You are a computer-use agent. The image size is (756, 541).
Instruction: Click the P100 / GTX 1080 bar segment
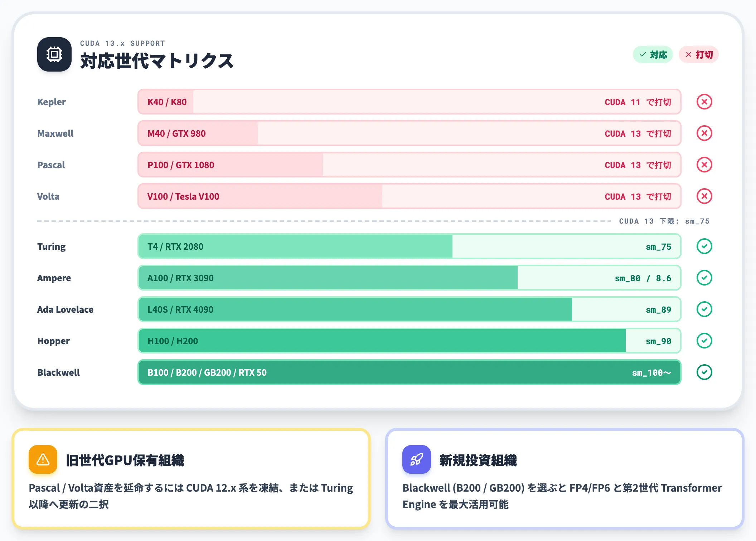pyautogui.click(x=231, y=165)
